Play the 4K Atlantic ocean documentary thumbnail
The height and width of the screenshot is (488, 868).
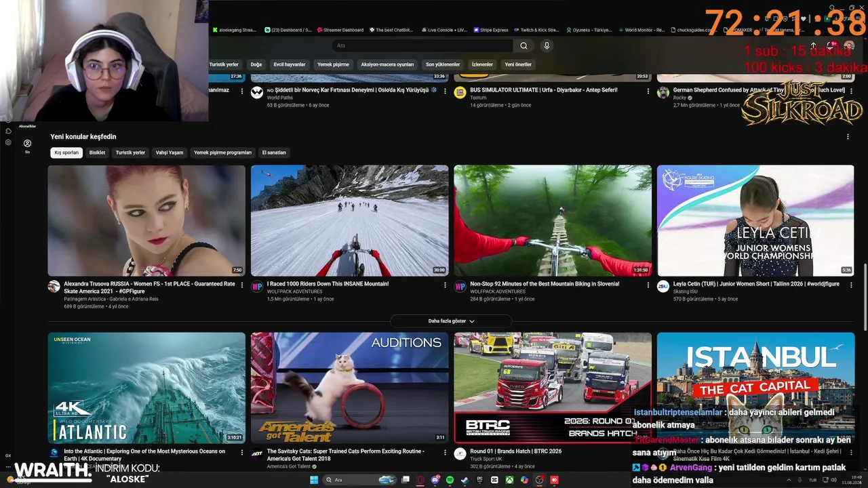pos(146,388)
